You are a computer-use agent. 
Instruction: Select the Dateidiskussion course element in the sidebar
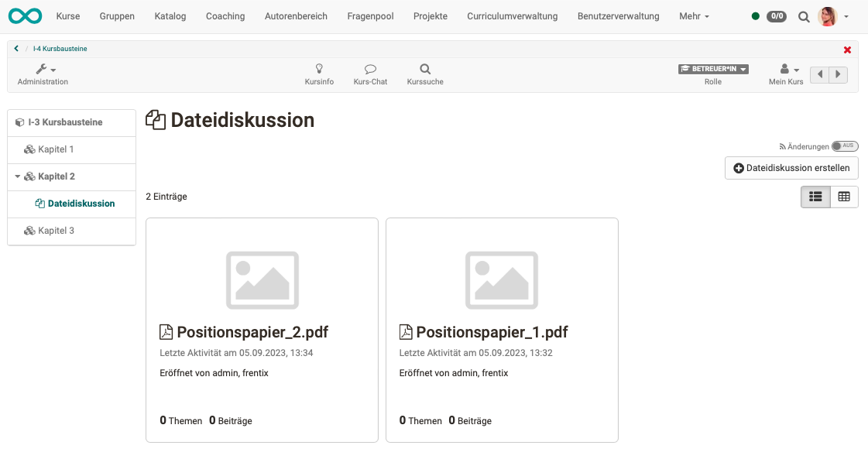coord(81,203)
